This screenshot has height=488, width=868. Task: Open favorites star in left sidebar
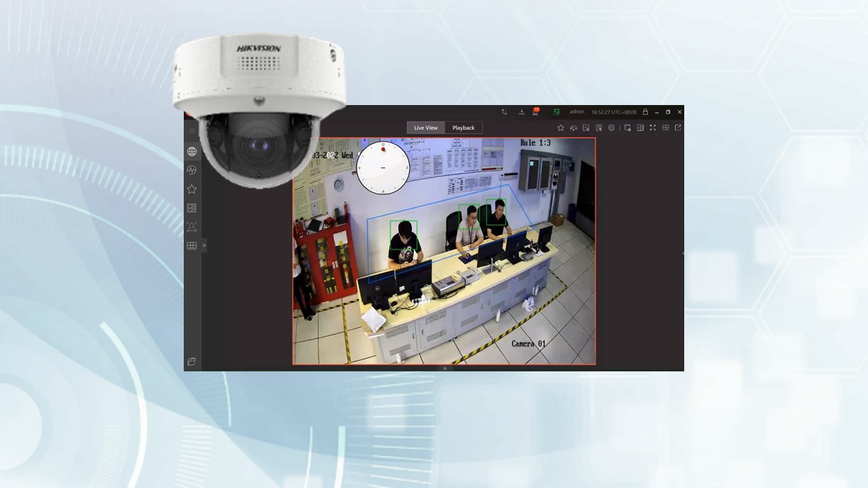click(192, 189)
